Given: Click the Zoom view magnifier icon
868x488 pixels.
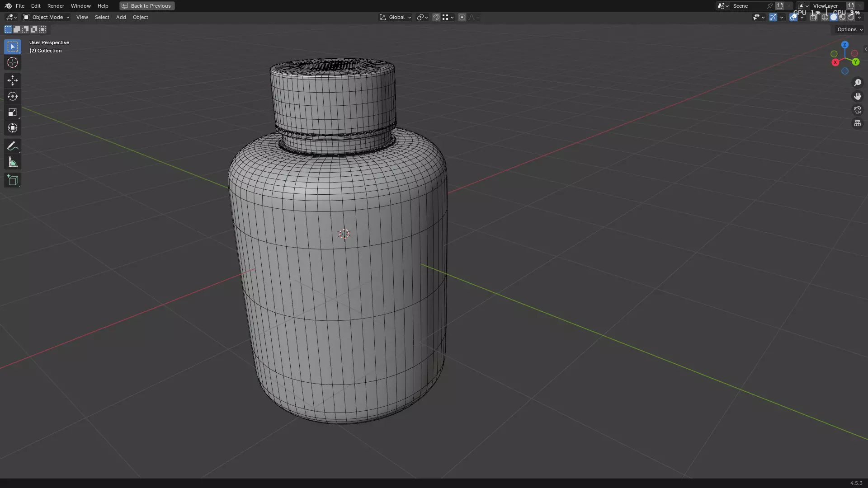Looking at the screenshot, I should [x=857, y=83].
